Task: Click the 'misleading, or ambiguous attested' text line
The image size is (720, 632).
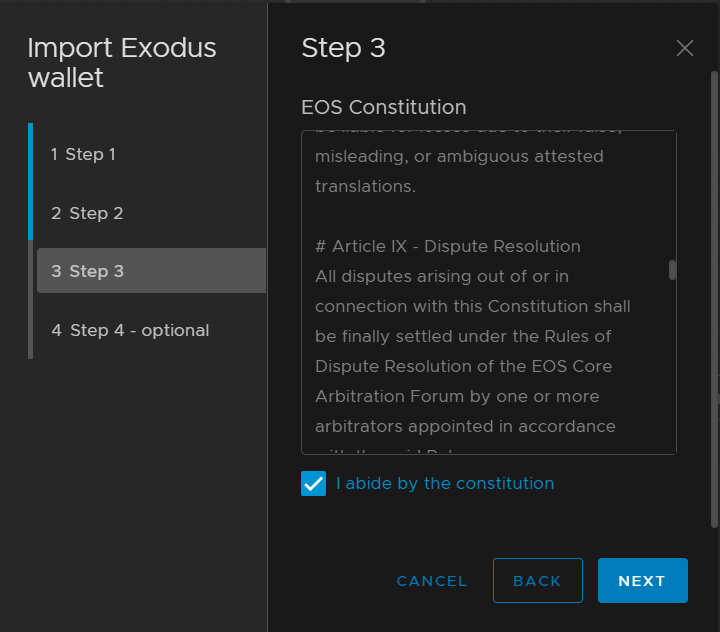Action: (459, 157)
